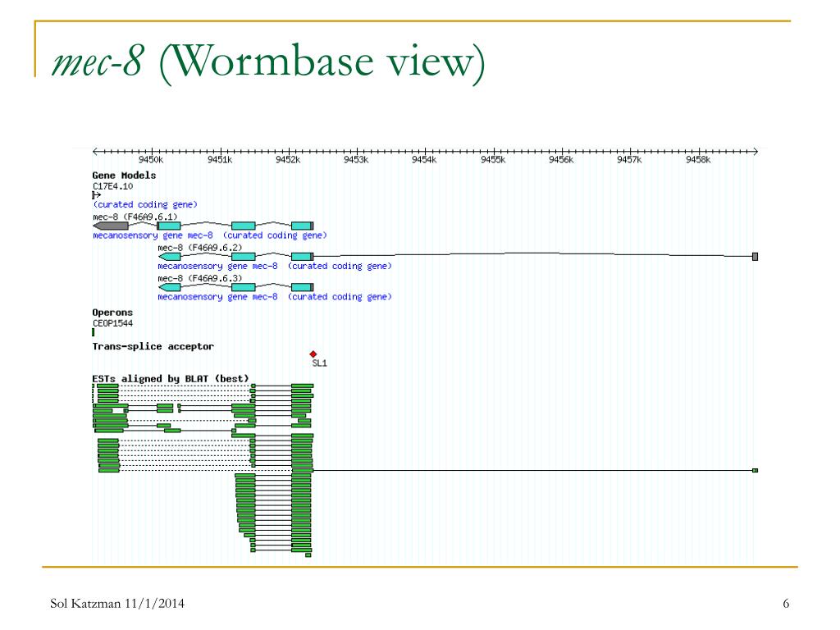Viewport: 840px width, 630px height.
Task: Click the gray distal exon box of F46A9.6.2
Action: [755, 257]
